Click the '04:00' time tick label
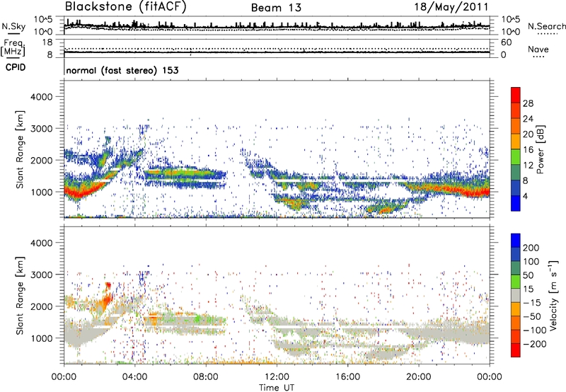The width and height of the screenshot is (566, 392). click(135, 377)
